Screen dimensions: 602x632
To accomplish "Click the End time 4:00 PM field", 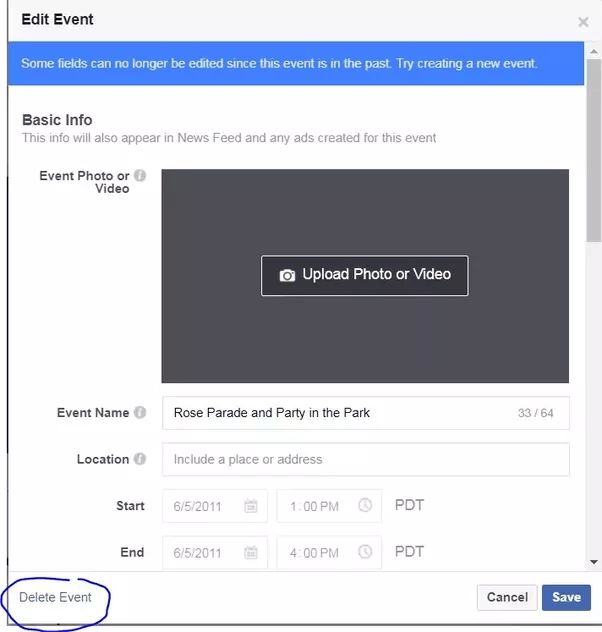I will [329, 553].
